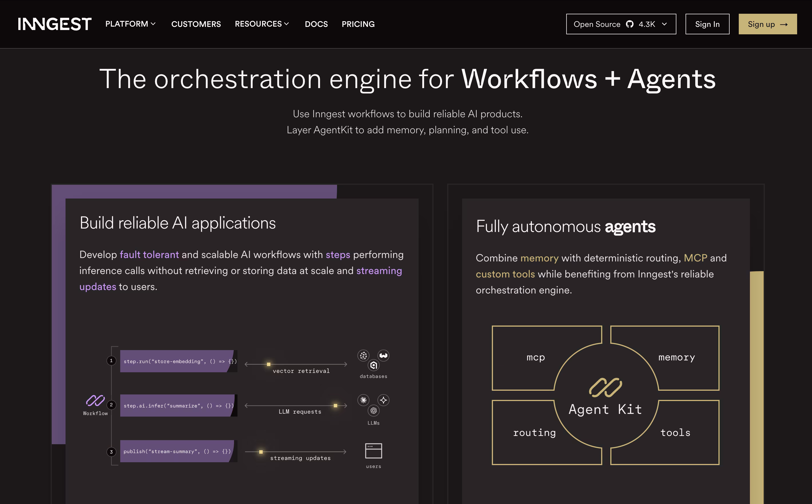Viewport: 812px width, 504px height.
Task: Click the 'databases' label
Action: (x=373, y=376)
